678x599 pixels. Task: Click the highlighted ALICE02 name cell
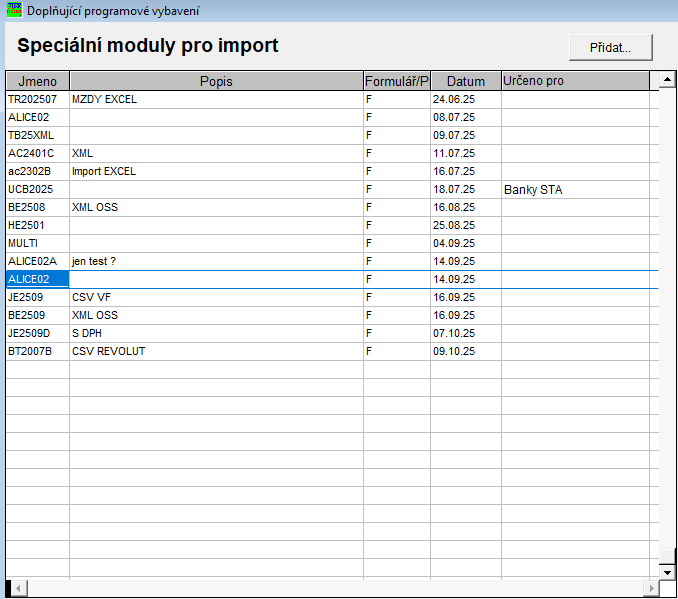click(x=38, y=279)
